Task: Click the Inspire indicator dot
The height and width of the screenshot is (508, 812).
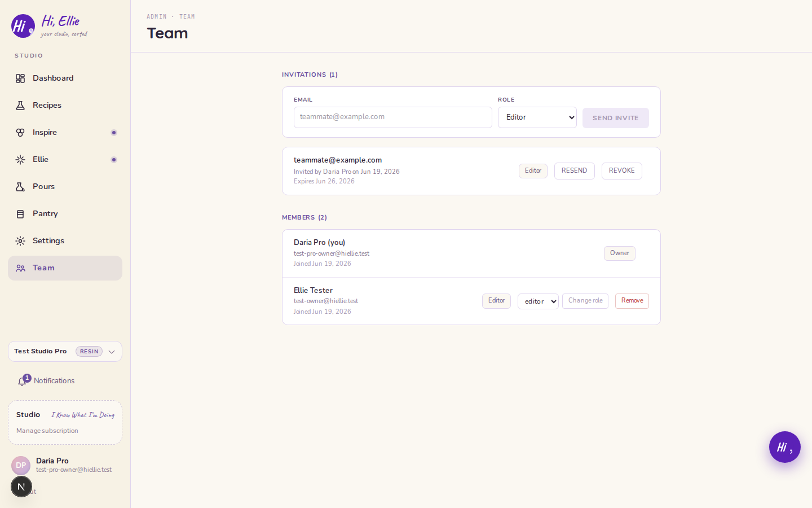Action: point(114,133)
